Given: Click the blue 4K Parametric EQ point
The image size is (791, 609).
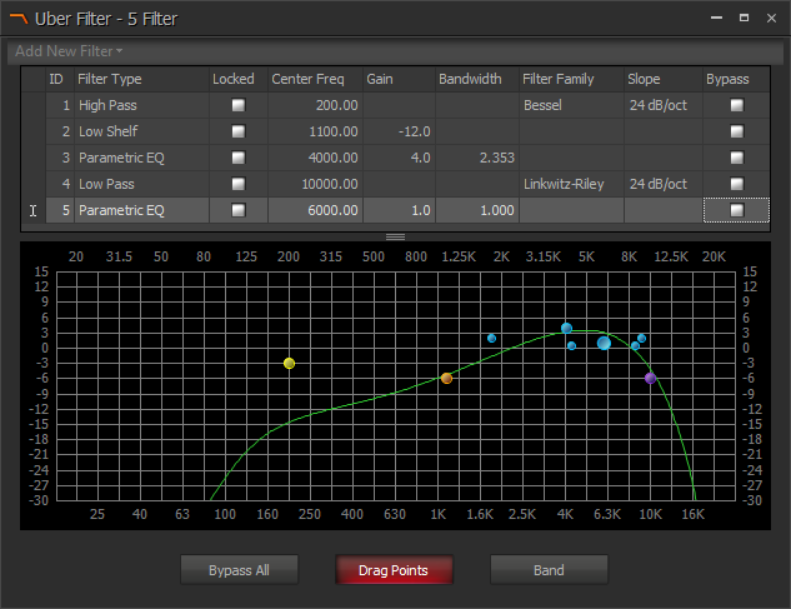Looking at the screenshot, I should point(566,328).
